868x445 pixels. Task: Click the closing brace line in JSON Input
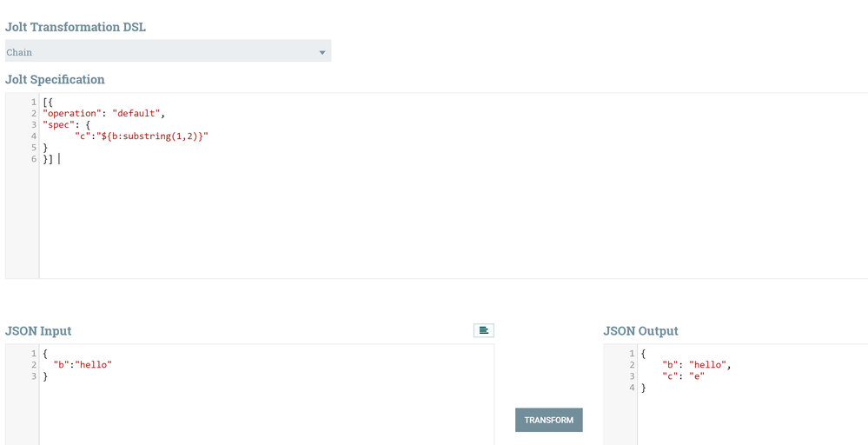coord(45,376)
